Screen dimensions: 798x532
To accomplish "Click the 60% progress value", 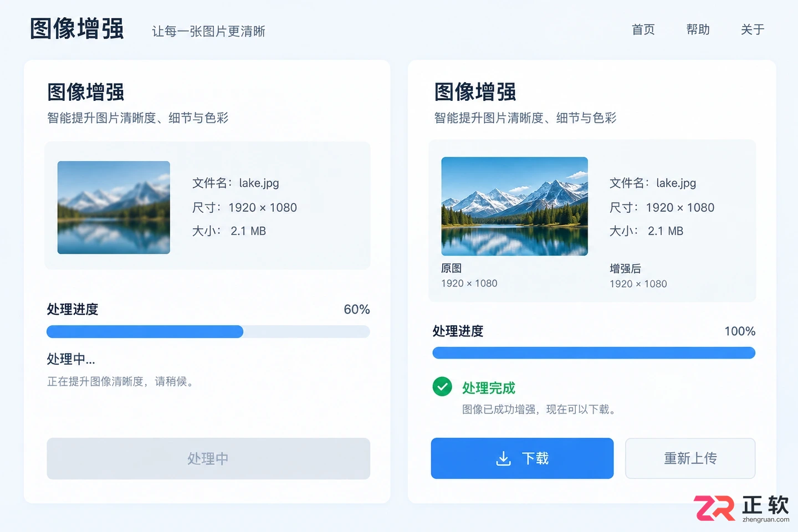I will click(x=357, y=309).
